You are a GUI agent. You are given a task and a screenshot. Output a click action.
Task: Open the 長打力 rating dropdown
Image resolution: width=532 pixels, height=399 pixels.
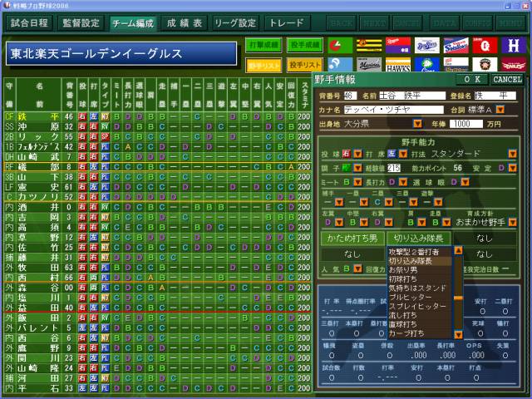click(402, 182)
